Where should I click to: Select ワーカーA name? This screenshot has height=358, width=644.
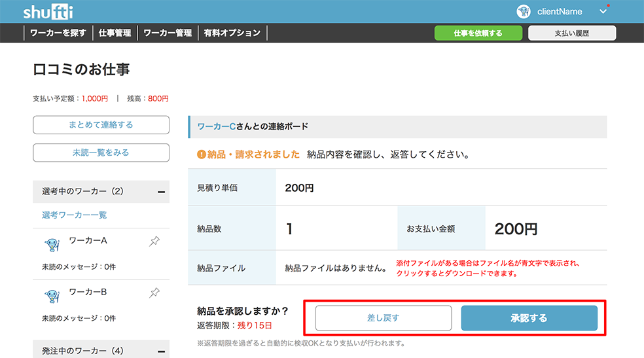(x=88, y=241)
